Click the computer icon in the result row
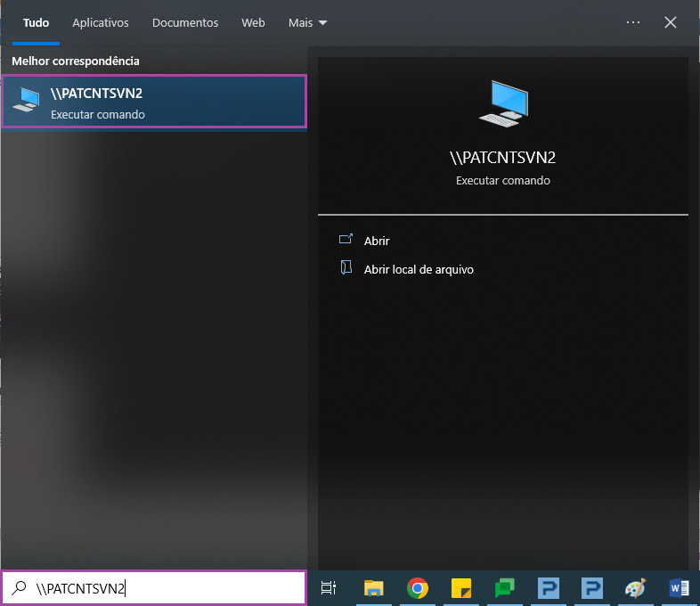 (27, 100)
